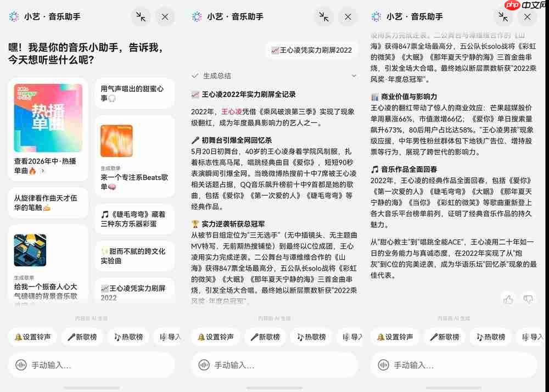The image size is (549, 392).
Task: Click the thumbs down icon under the summary
Action: [x=528, y=299]
